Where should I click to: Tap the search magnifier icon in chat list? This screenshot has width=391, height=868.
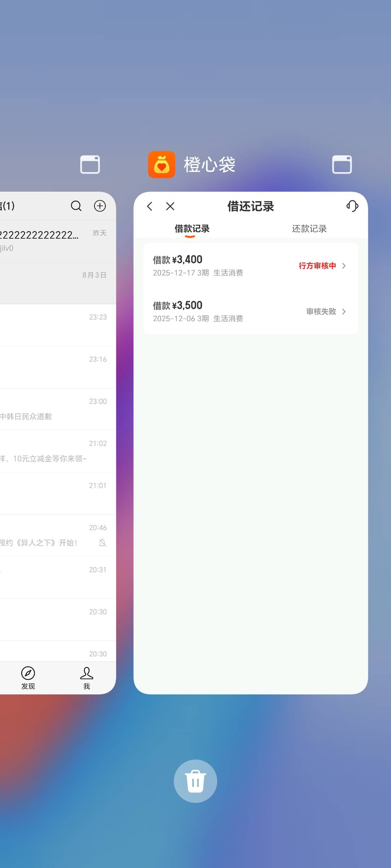[76, 206]
